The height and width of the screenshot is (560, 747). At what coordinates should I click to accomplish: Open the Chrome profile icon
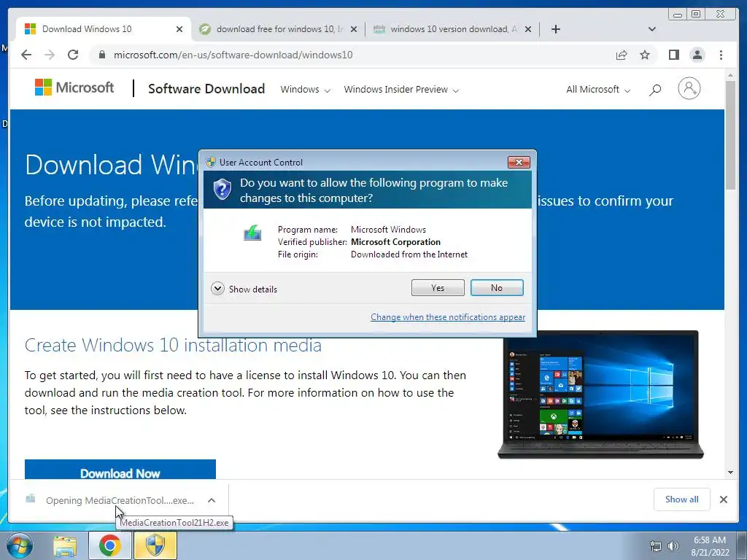[697, 55]
